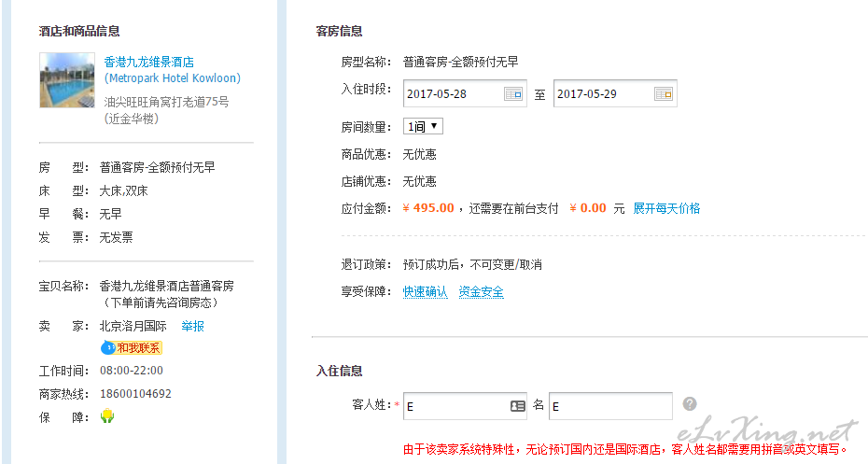
Task: Open the check-in date calendar icon
Action: (x=513, y=94)
